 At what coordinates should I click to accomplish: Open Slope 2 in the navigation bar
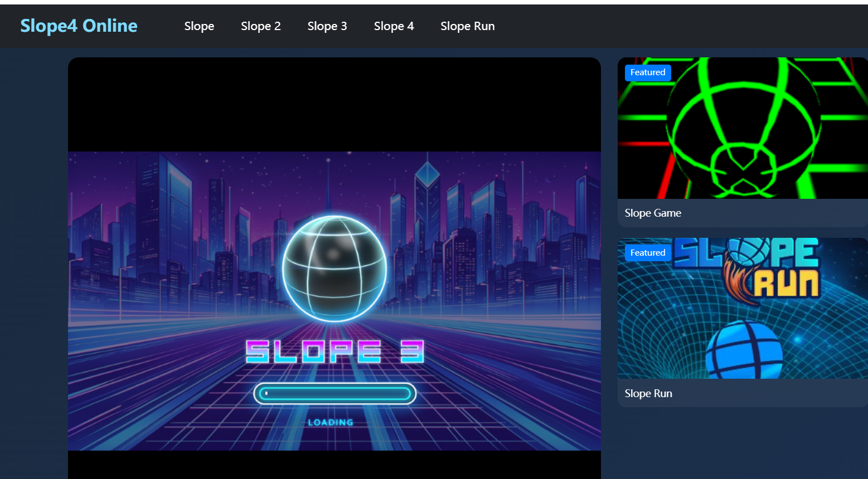coord(261,26)
